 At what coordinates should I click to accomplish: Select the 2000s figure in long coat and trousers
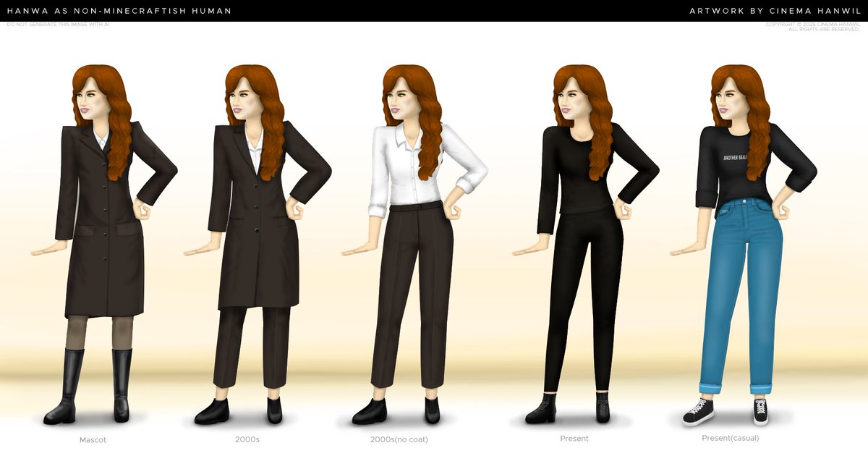pos(258,245)
